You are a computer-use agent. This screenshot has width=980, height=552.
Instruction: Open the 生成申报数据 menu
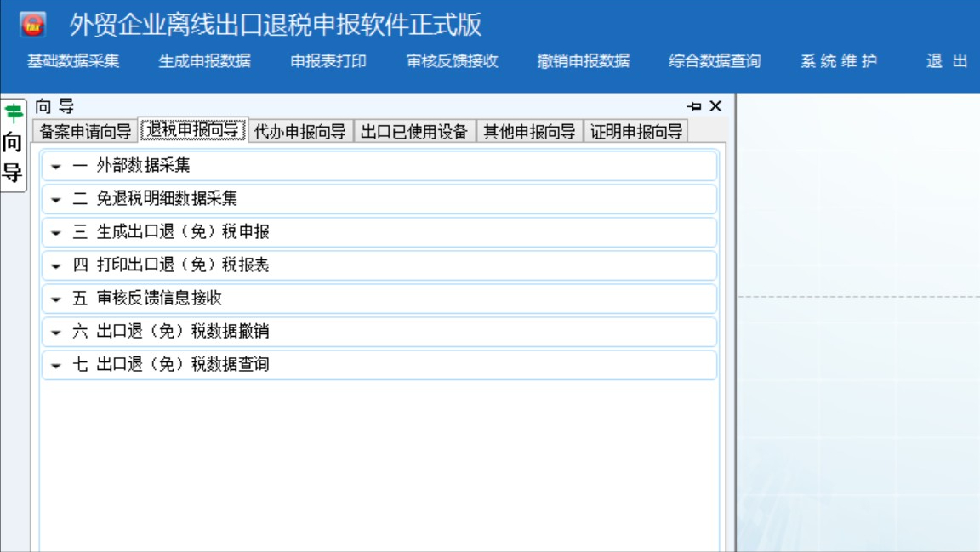point(204,60)
